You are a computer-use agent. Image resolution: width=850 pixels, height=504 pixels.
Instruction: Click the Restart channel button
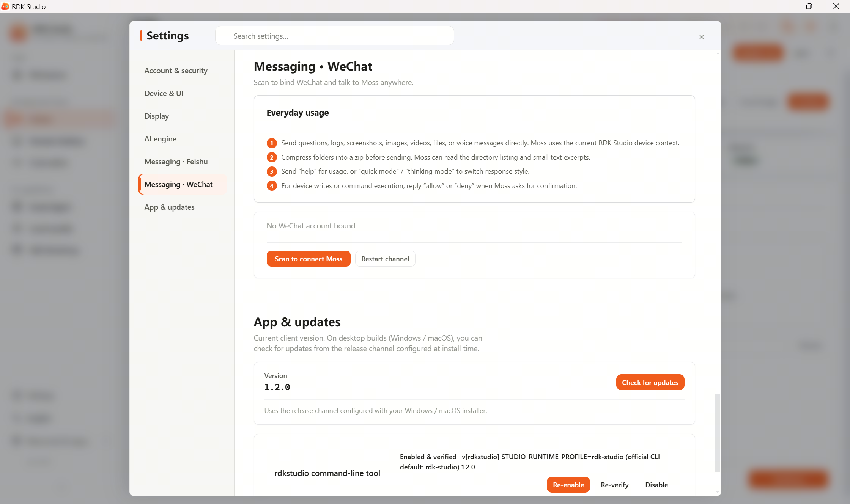pos(385,259)
